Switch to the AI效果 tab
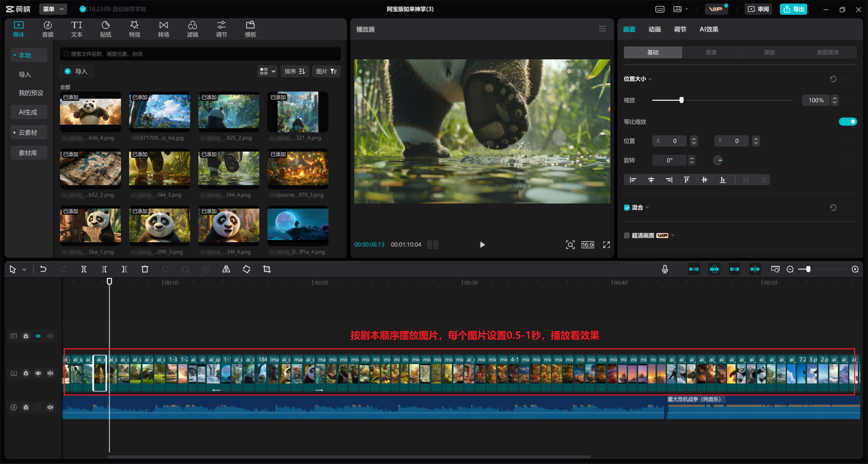Viewport: 868px width, 464px height. tap(709, 30)
